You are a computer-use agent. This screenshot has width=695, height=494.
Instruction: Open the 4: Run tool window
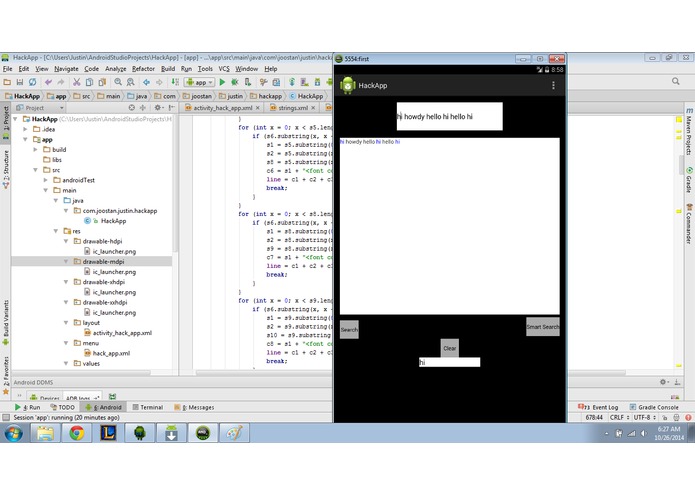click(27, 407)
